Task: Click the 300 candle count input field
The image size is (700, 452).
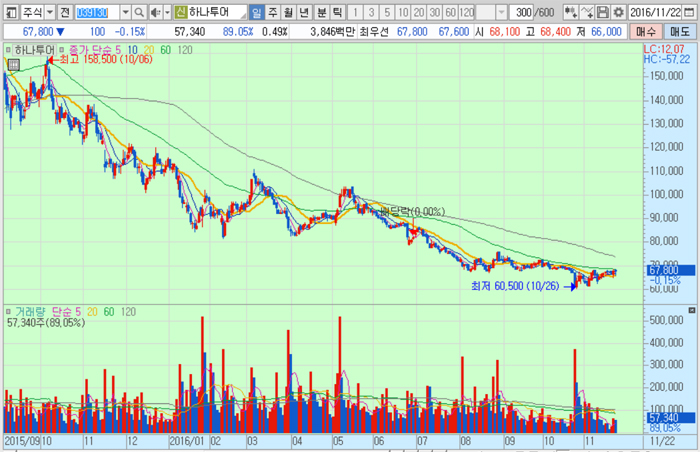Action: pos(522,12)
